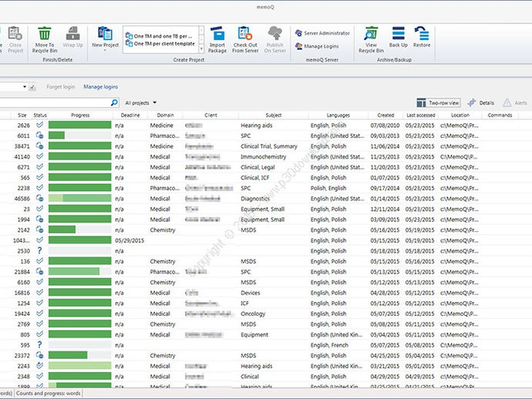Click the Back Up icon
The image size is (532, 399).
[399, 34]
